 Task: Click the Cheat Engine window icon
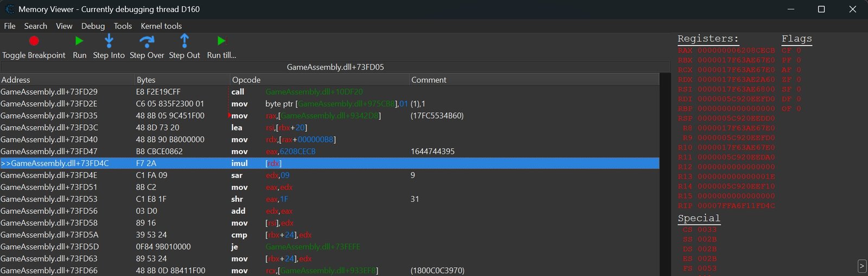coord(9,9)
